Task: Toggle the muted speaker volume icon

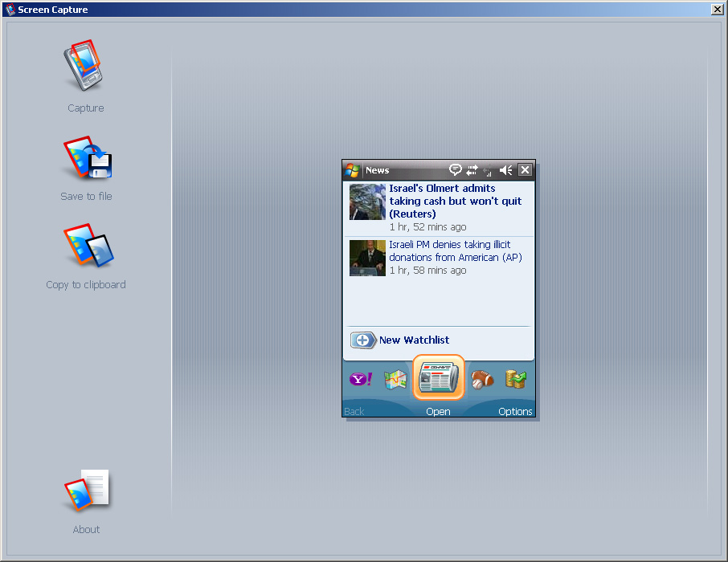Action: pyautogui.click(x=506, y=170)
